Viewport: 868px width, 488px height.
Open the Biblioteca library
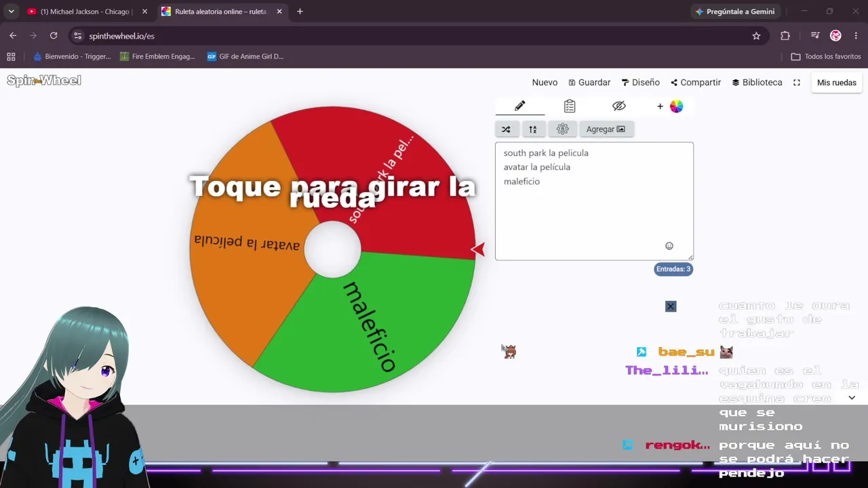757,83
